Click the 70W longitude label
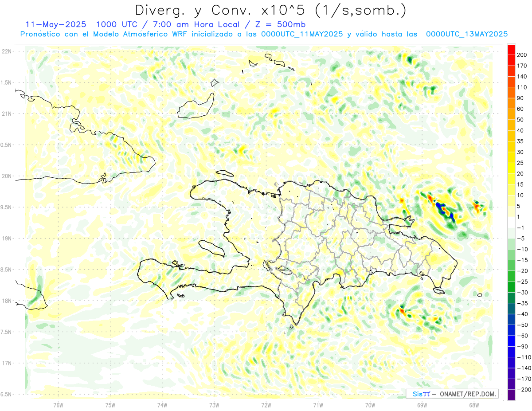 (370, 405)
